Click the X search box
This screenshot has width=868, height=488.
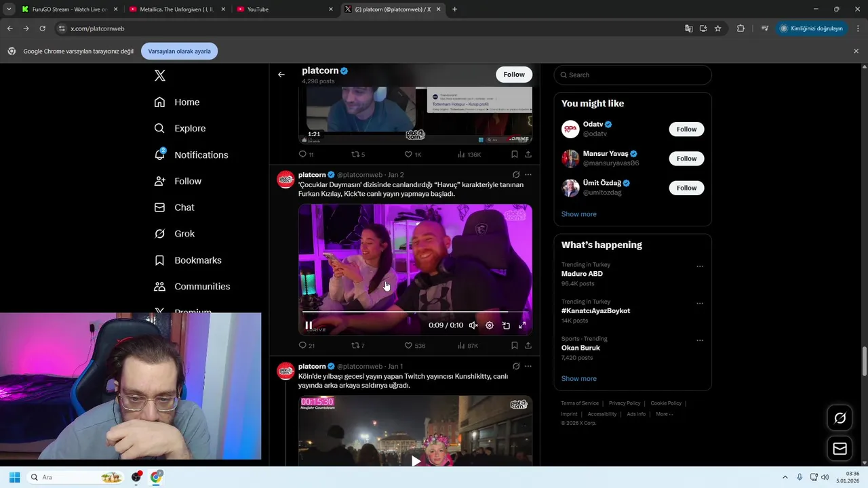(x=633, y=75)
